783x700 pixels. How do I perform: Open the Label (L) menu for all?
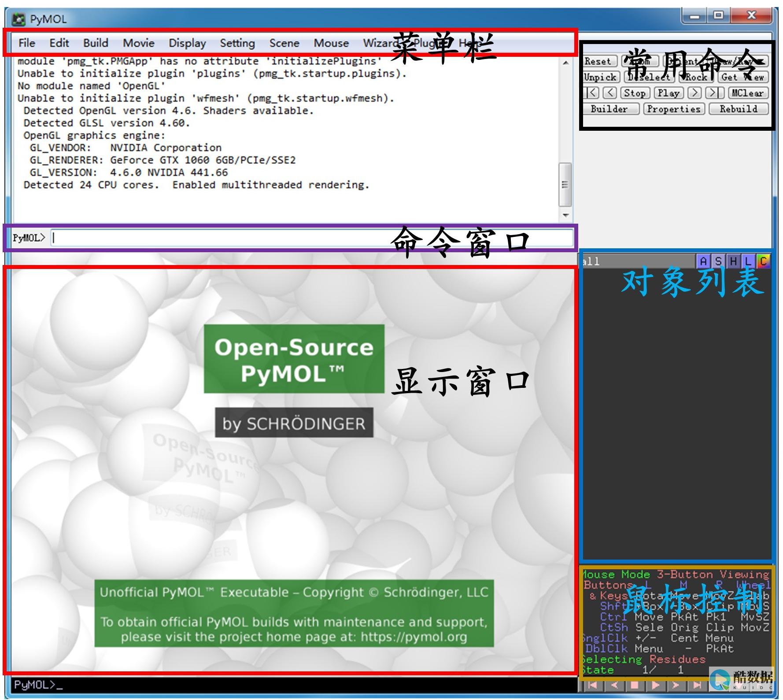[x=748, y=261]
